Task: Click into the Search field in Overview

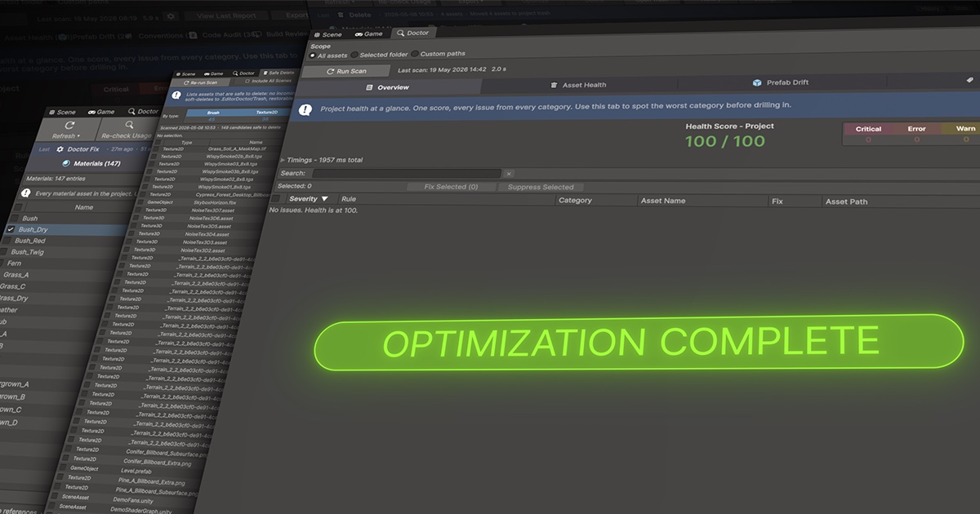Action: (407, 174)
